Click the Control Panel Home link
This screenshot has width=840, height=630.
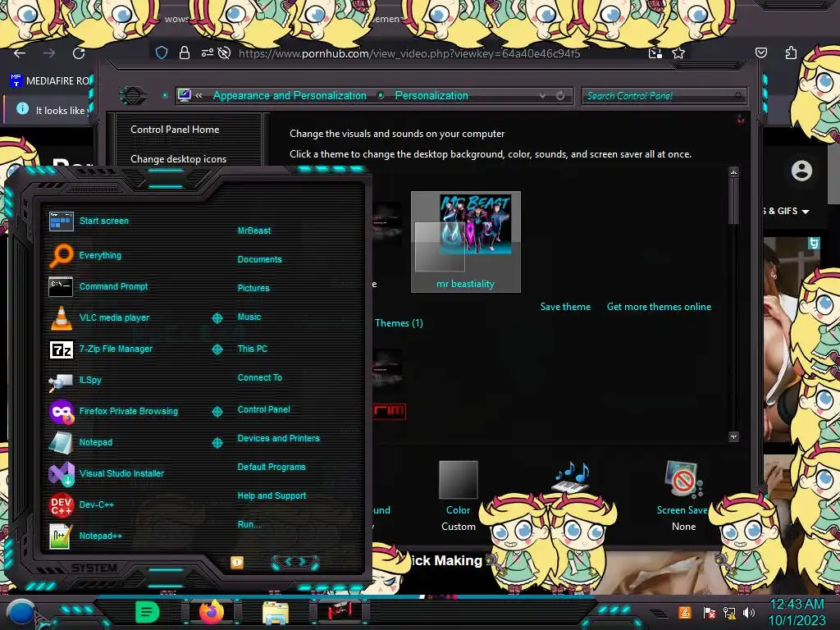175,129
